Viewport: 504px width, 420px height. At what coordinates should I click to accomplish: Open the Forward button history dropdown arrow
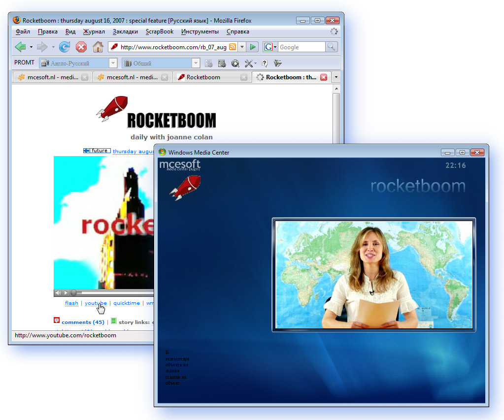click(x=53, y=47)
